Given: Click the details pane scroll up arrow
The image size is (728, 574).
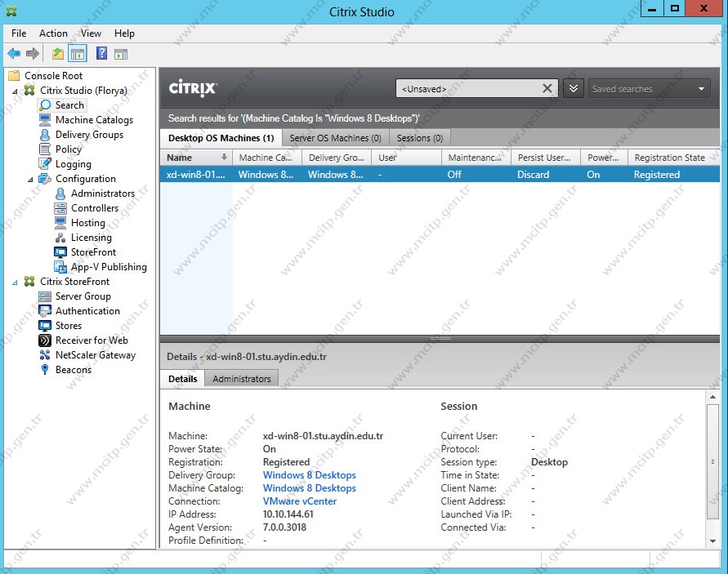Looking at the screenshot, I should 712,397.
